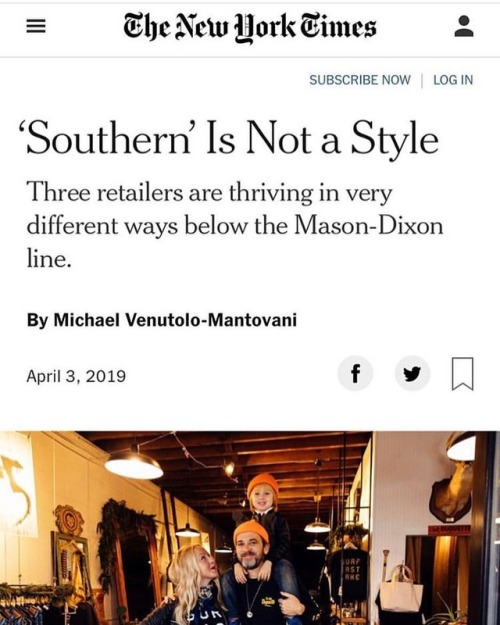Select the April 3, 2019 publication date
Screen dimensions: 500x625
[x=76, y=376]
